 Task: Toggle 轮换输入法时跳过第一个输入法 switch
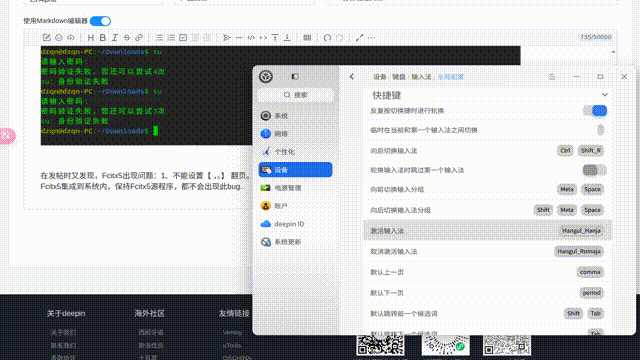[x=595, y=170]
